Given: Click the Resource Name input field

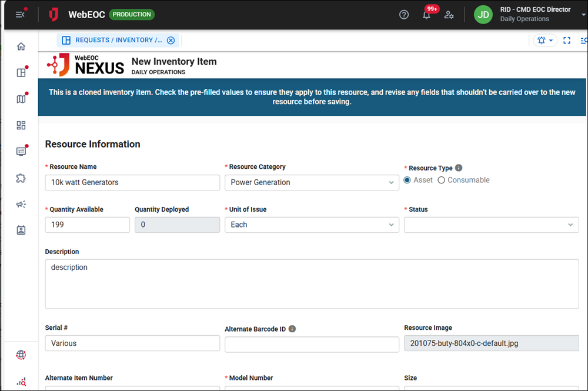Looking at the screenshot, I should point(132,182).
